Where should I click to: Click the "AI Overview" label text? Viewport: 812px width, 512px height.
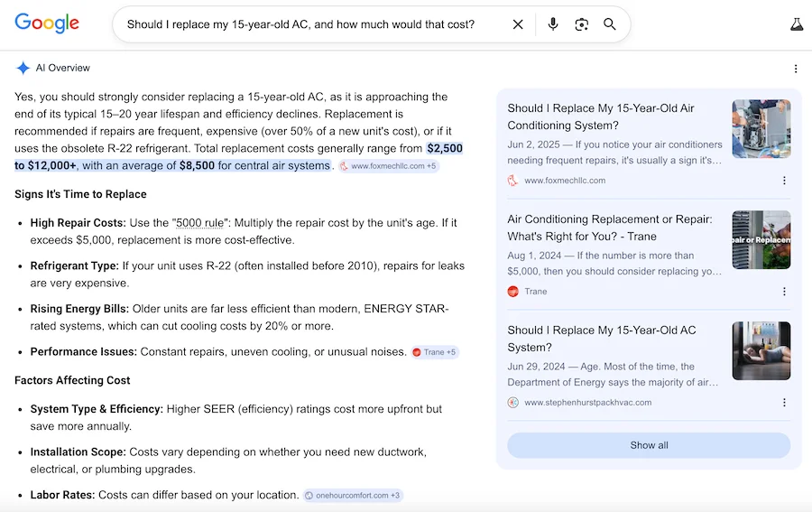click(x=62, y=68)
